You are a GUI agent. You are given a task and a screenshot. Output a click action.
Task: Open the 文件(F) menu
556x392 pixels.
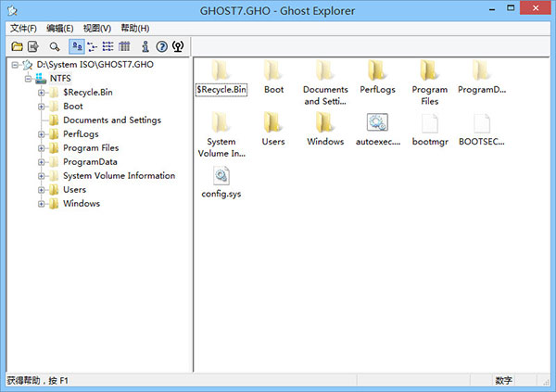[23, 29]
